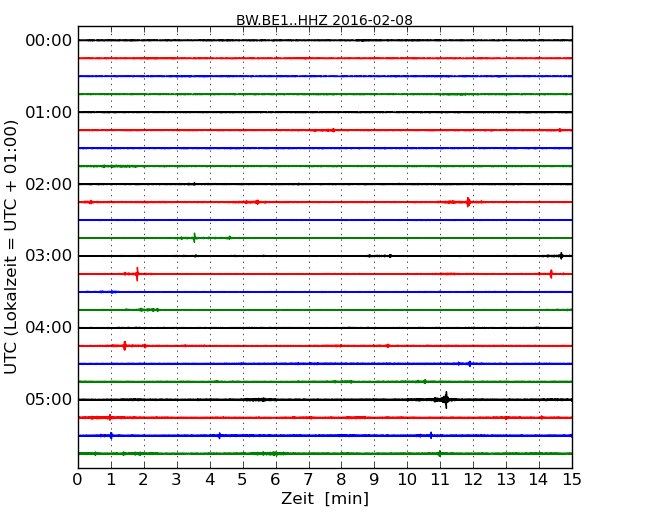
Task: Click x-axis tick label 10
Action: coord(407,479)
